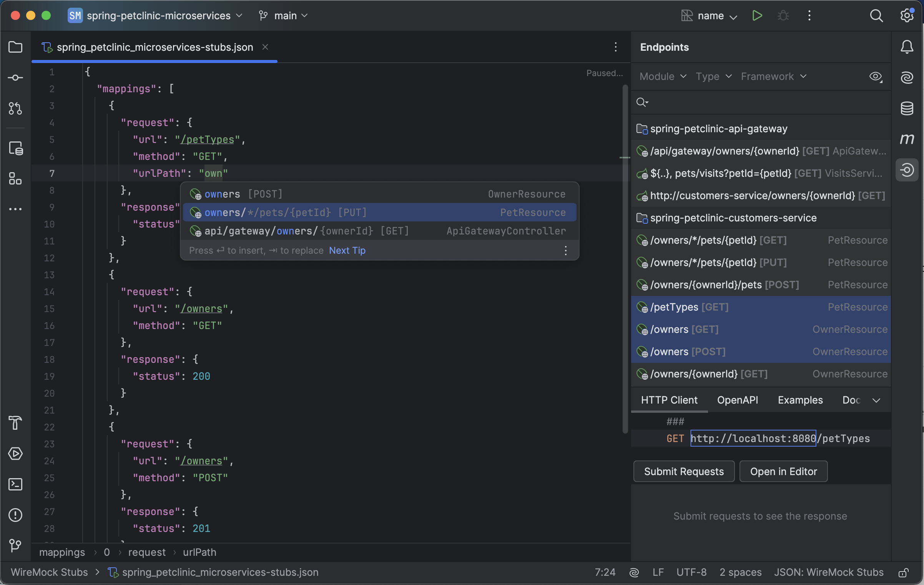
Task: Click the Submit Requests button
Action: pos(683,472)
